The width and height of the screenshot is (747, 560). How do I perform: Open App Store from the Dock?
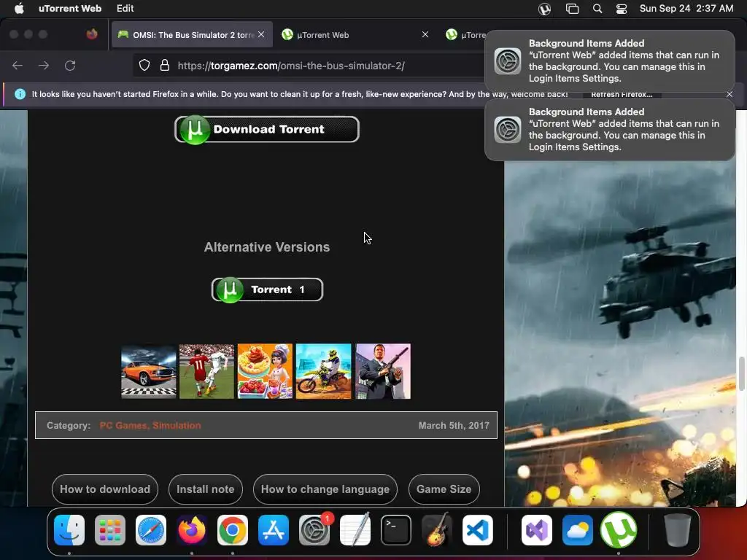coord(274,530)
